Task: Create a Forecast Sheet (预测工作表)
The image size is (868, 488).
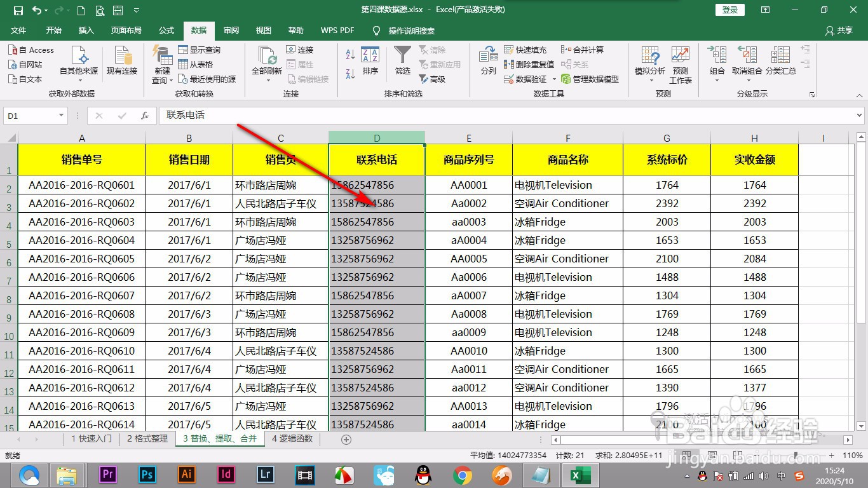Action: coord(681,65)
